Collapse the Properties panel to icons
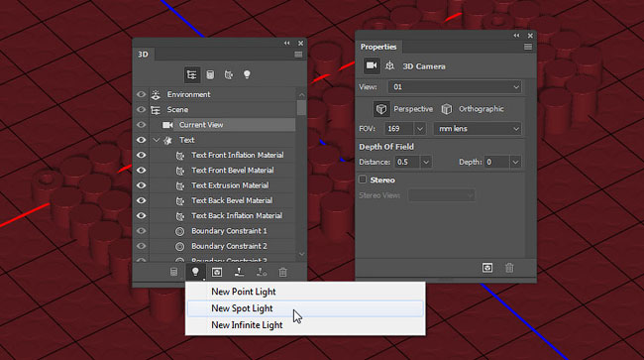Screen dimensions: 644x360 516,36
